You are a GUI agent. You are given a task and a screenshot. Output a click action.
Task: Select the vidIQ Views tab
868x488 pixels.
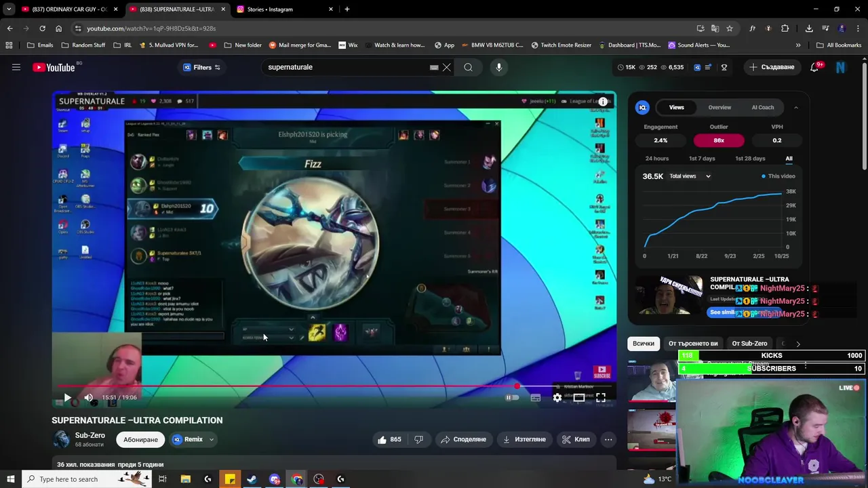click(677, 107)
